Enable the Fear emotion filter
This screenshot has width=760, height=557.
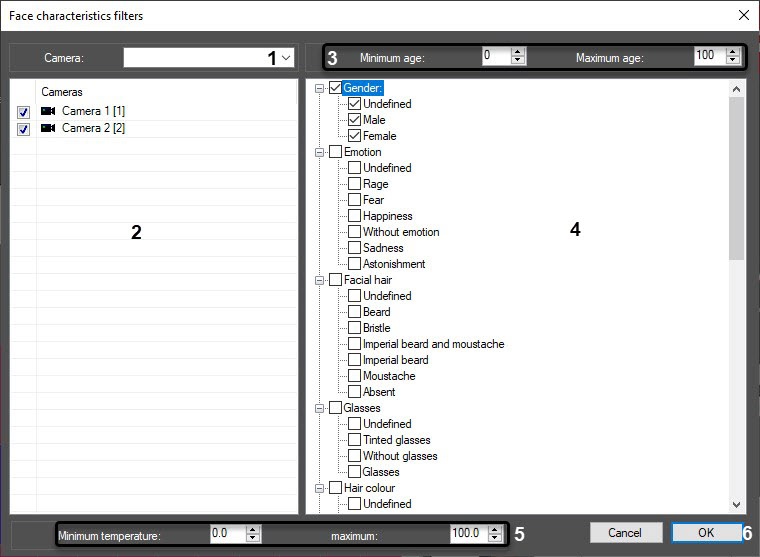coord(354,200)
